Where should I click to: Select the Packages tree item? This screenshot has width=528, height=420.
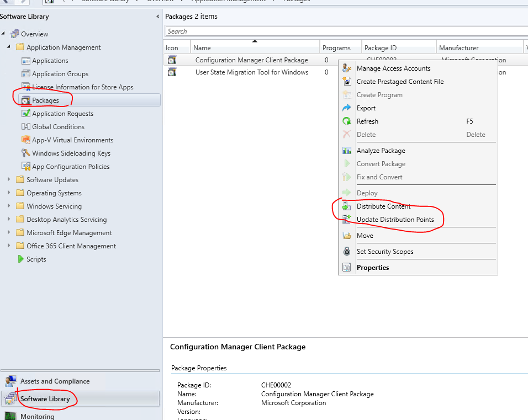click(x=89, y=100)
